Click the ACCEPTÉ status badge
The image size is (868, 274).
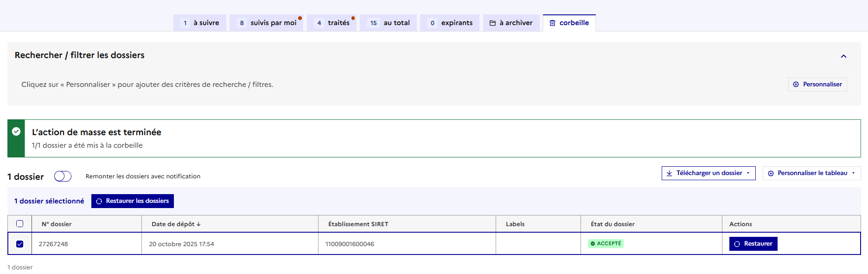pyautogui.click(x=606, y=243)
